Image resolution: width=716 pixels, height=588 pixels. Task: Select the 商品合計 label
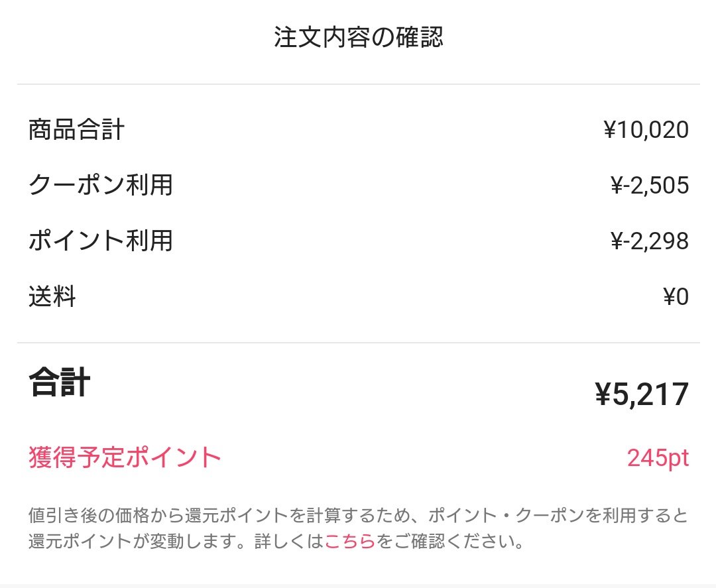tap(76, 130)
